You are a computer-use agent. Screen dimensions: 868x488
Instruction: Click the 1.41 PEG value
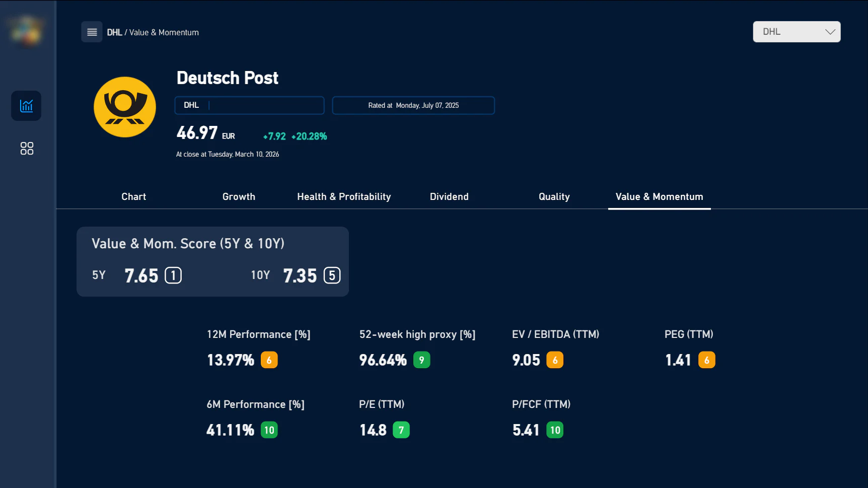click(678, 360)
